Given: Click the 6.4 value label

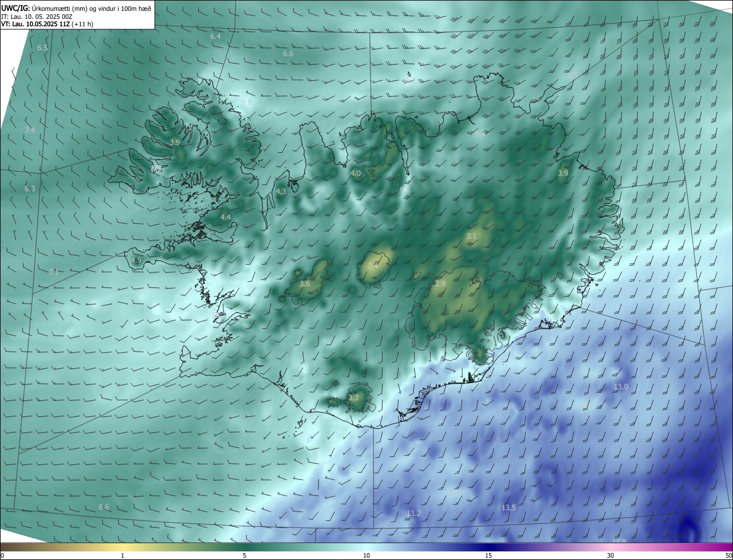Looking at the screenshot, I should click(215, 36).
